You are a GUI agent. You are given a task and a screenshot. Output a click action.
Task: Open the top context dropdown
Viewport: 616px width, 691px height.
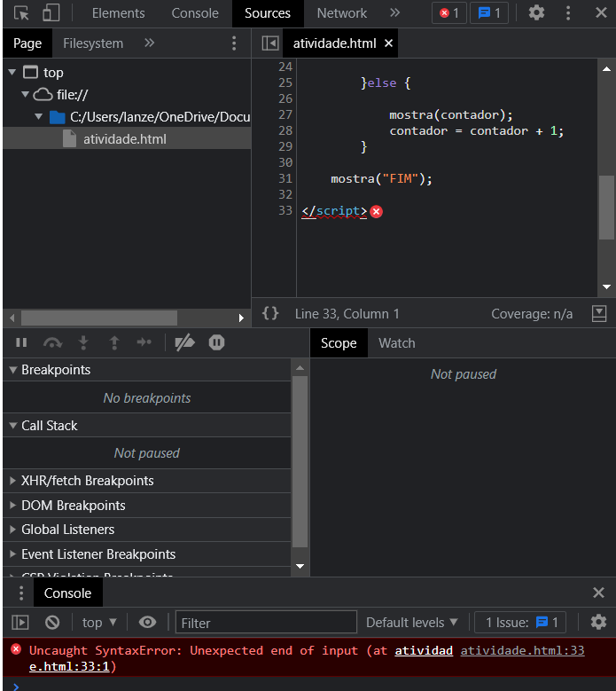[99, 622]
